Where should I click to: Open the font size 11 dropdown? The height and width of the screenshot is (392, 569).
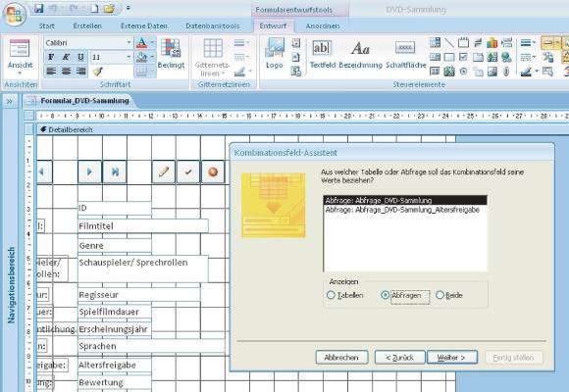tap(129, 57)
